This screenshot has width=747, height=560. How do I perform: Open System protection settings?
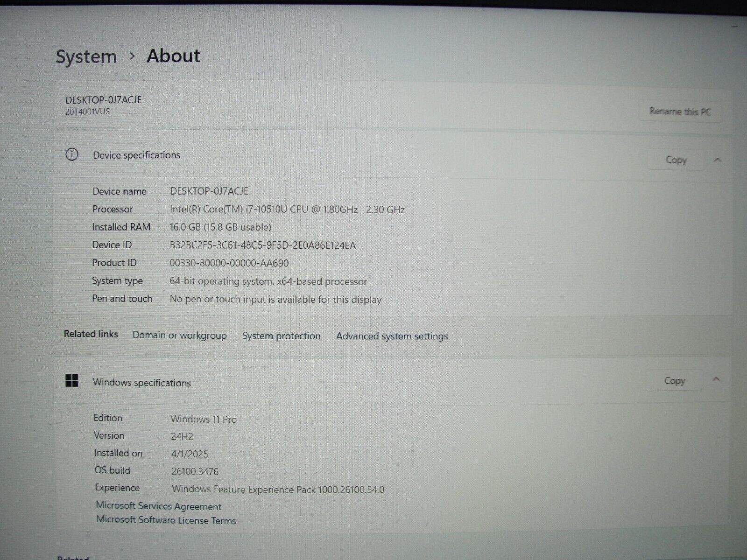(x=281, y=336)
